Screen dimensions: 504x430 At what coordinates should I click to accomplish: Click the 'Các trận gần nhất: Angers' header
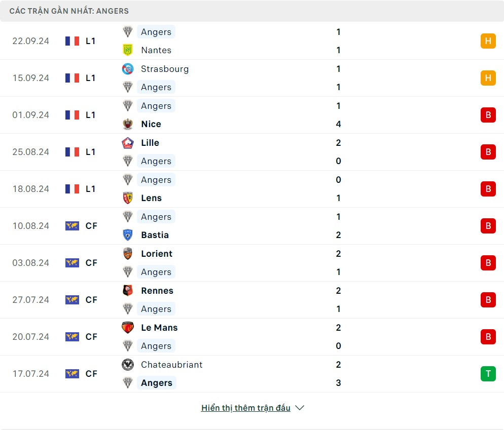point(69,11)
